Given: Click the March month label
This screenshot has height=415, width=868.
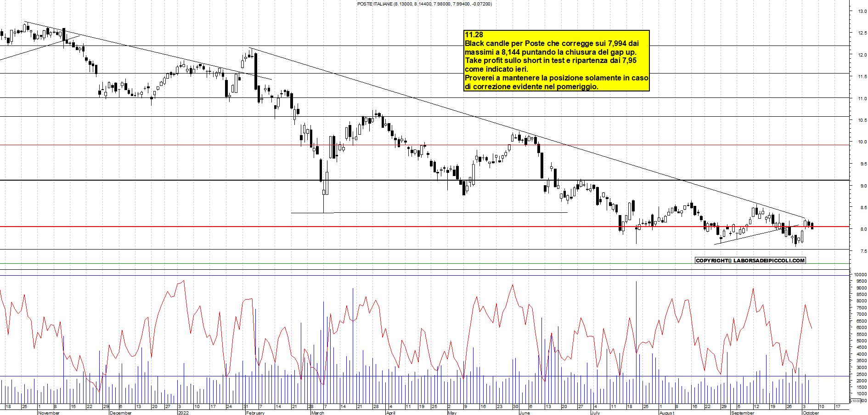Looking at the screenshot, I should [x=318, y=413].
